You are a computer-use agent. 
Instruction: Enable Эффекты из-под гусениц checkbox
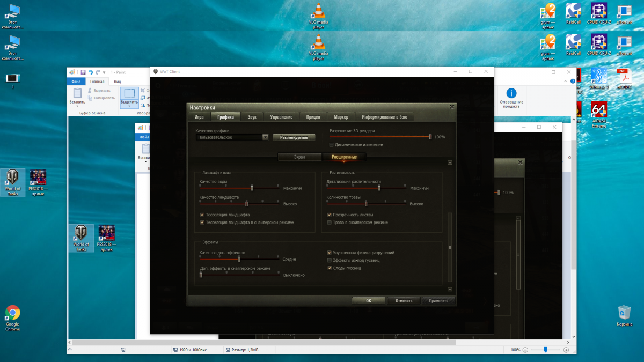[x=329, y=260]
